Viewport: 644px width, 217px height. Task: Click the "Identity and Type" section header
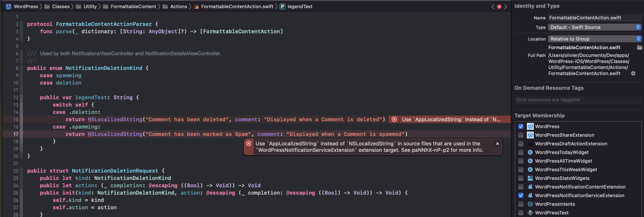pyautogui.click(x=537, y=6)
